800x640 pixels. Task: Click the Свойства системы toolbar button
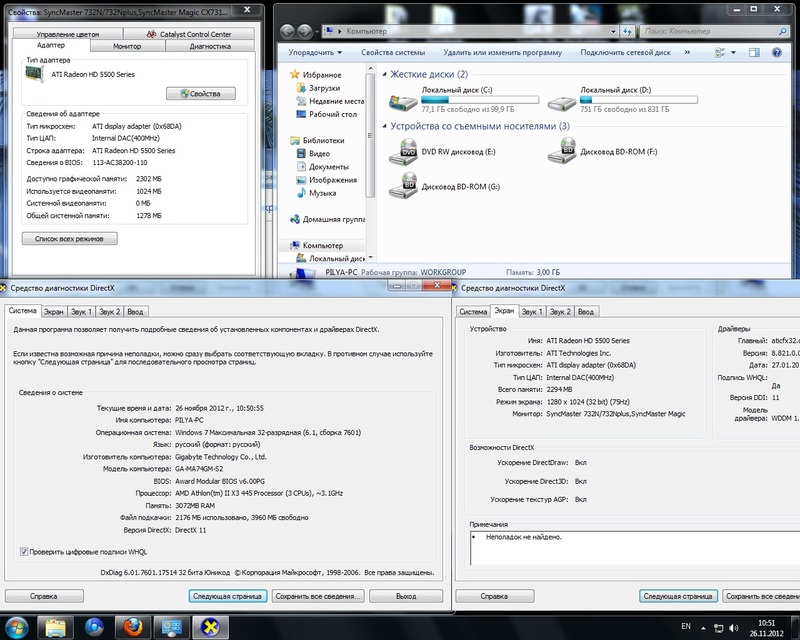coord(391,52)
